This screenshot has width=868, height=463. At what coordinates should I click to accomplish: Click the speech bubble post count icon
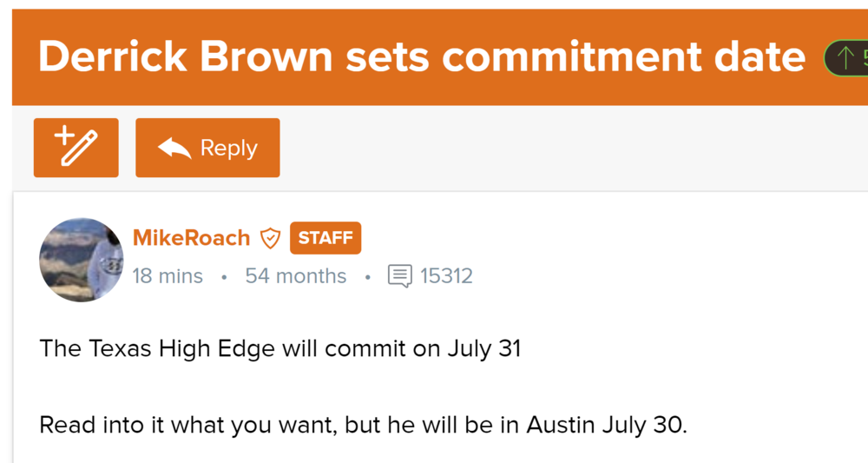399,277
